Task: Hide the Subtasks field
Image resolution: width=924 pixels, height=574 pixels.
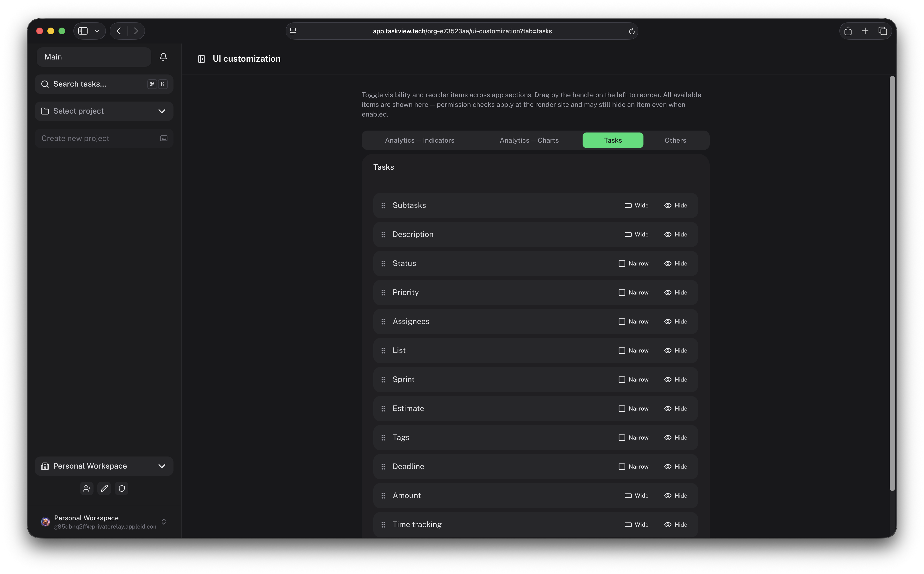Action: click(676, 205)
